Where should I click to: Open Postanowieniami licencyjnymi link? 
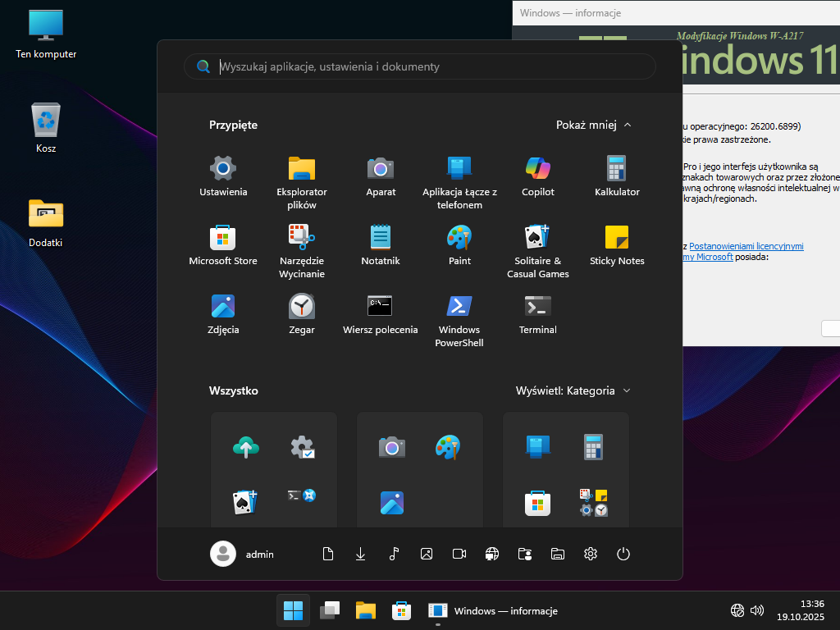tap(746, 246)
